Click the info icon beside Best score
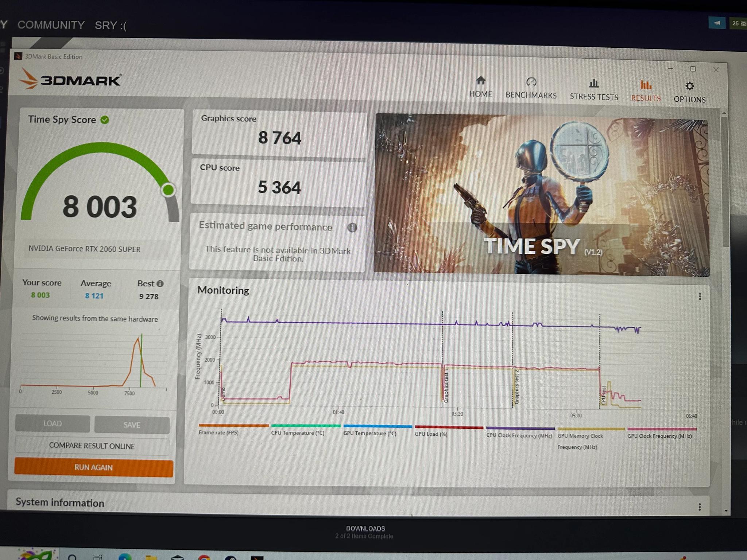 coord(160,284)
